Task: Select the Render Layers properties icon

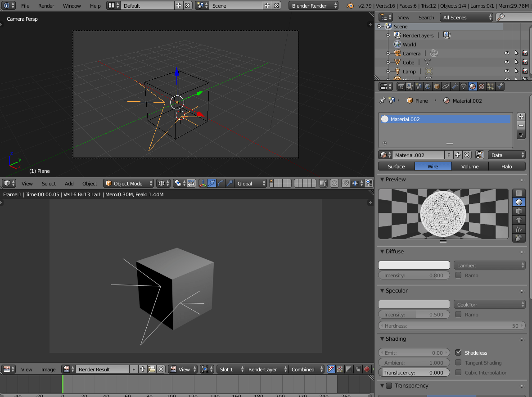Action: click(x=408, y=86)
